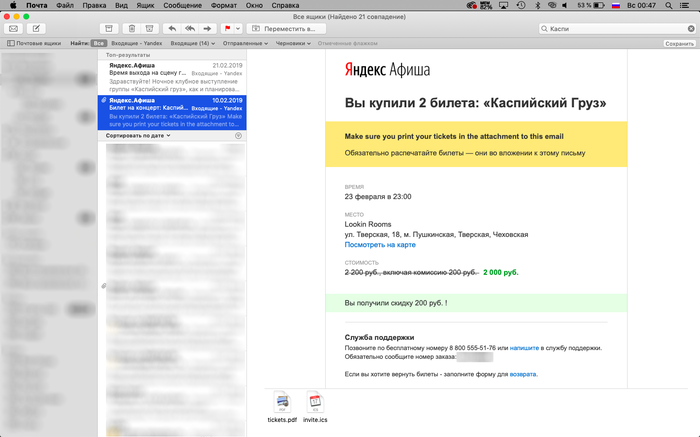Toggle the 'Почтовые ящики' sidebar button
The height and width of the screenshot is (437, 700).
34,43
